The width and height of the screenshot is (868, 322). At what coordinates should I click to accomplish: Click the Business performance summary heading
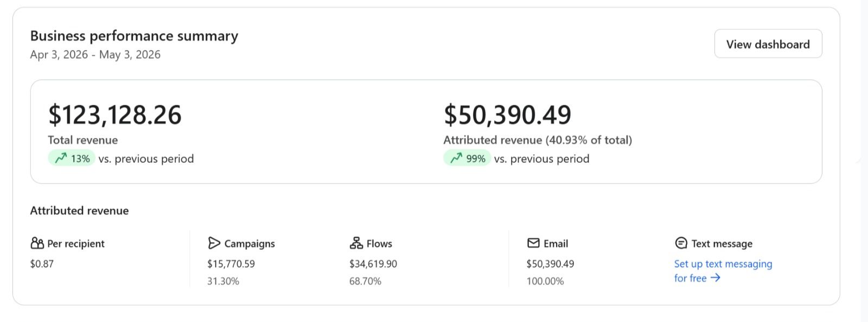[x=134, y=36]
